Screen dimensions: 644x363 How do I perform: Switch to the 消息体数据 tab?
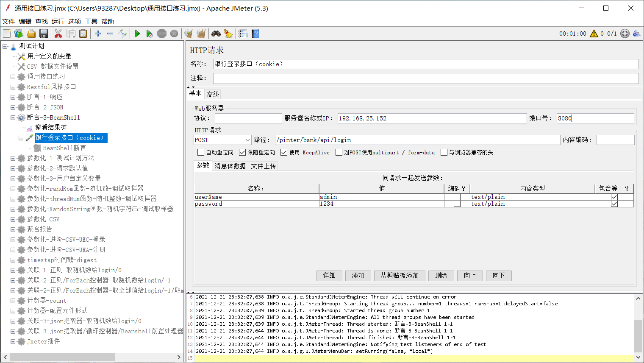(x=230, y=166)
